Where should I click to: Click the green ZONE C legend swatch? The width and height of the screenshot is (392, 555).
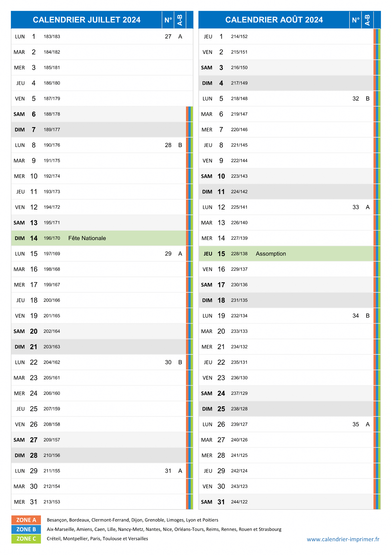(26, 538)
